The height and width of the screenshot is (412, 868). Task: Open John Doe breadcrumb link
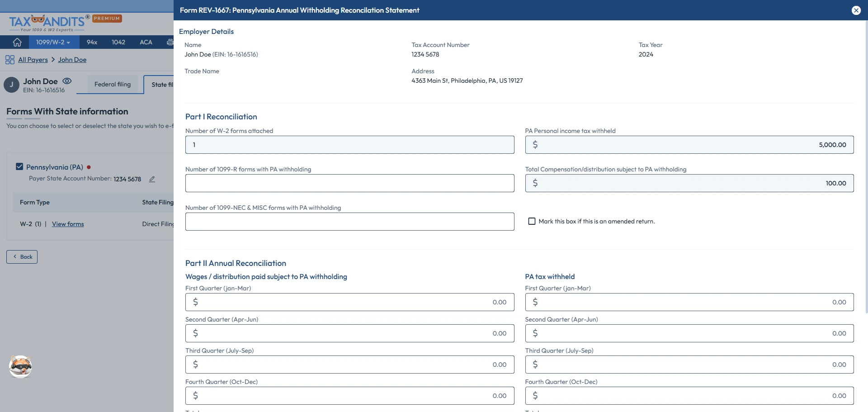(x=72, y=60)
